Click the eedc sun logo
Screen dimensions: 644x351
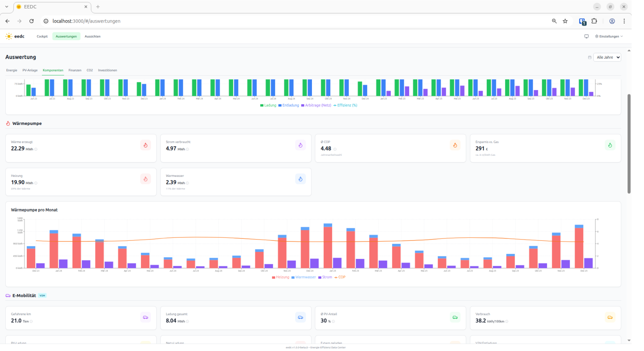pyautogui.click(x=9, y=36)
